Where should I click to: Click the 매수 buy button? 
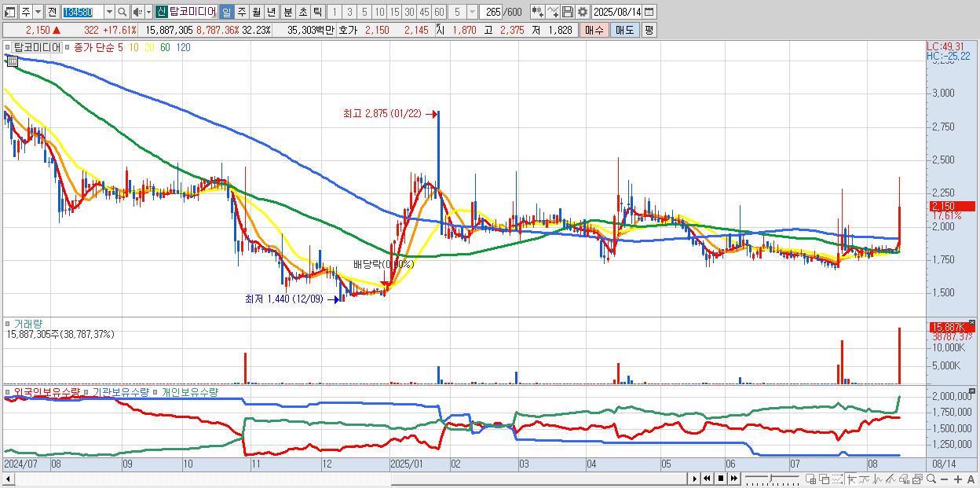click(594, 30)
